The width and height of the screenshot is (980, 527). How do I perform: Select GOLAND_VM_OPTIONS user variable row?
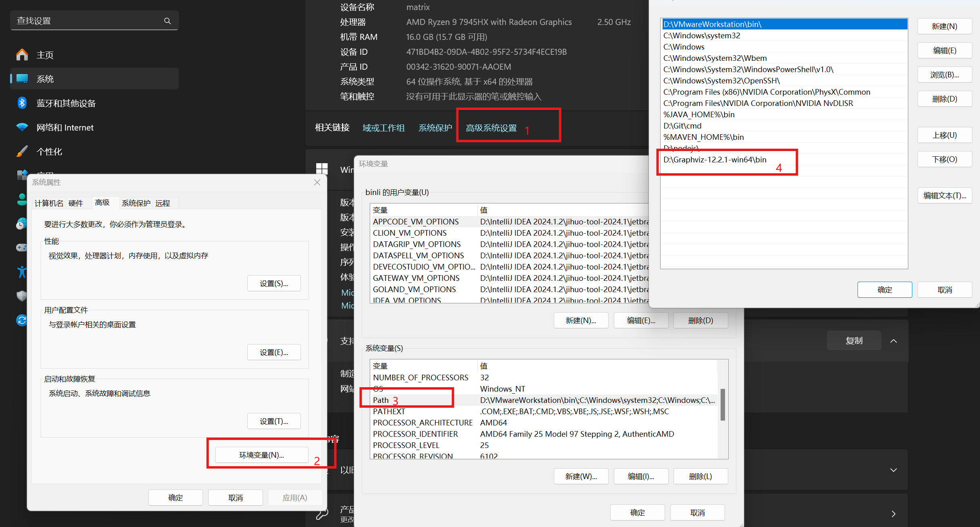point(510,289)
